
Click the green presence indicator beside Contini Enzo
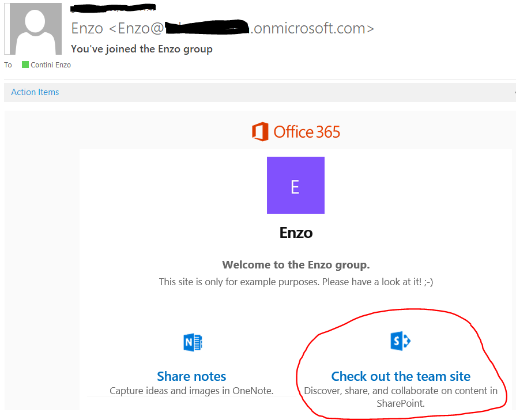pos(25,65)
